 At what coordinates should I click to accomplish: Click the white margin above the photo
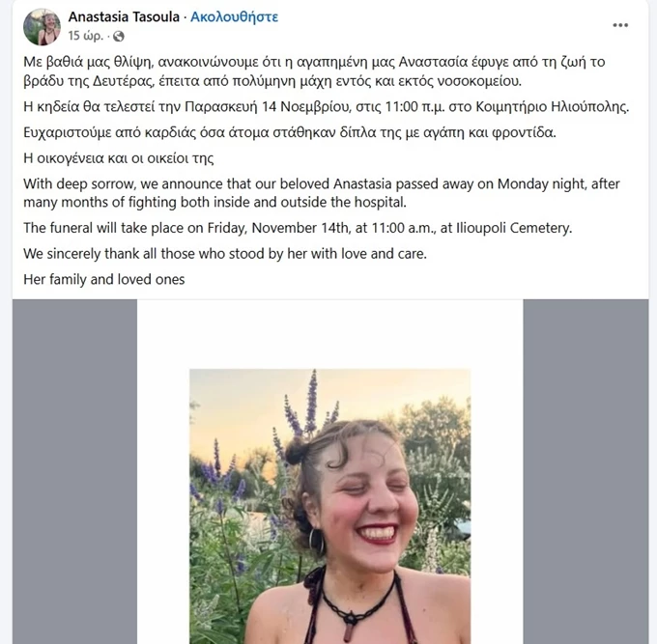click(x=329, y=333)
